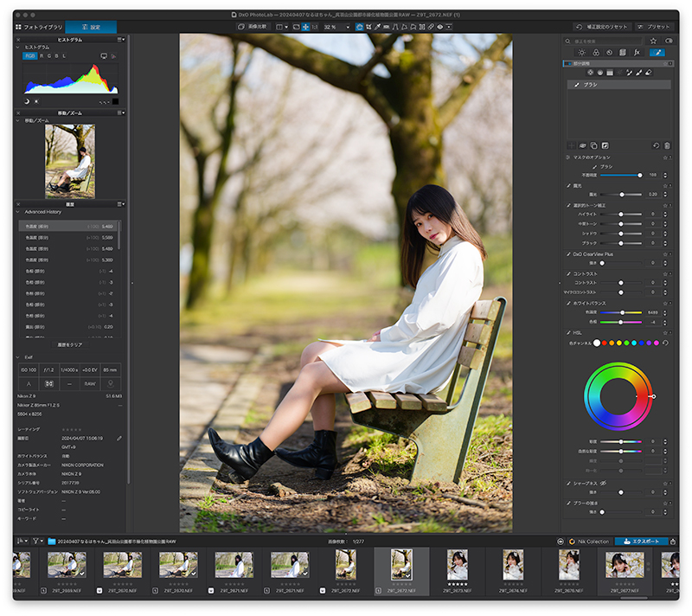
Task: Collapse the 移動/ズーム section chevron
Action: point(17,120)
